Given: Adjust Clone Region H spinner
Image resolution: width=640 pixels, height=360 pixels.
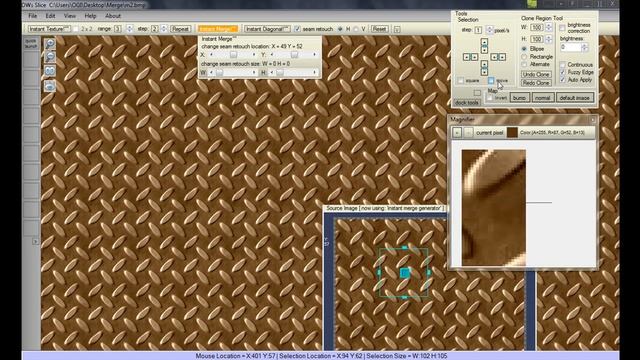Looking at the screenshot, I should pyautogui.click(x=549, y=39).
